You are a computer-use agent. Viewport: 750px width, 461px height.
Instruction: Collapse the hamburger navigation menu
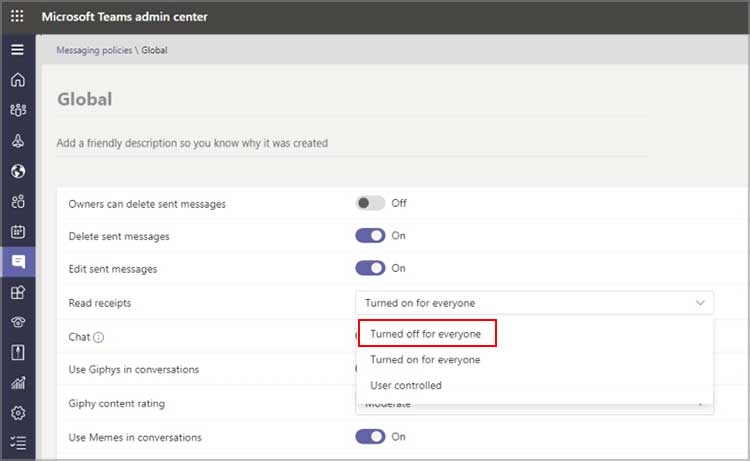18,49
